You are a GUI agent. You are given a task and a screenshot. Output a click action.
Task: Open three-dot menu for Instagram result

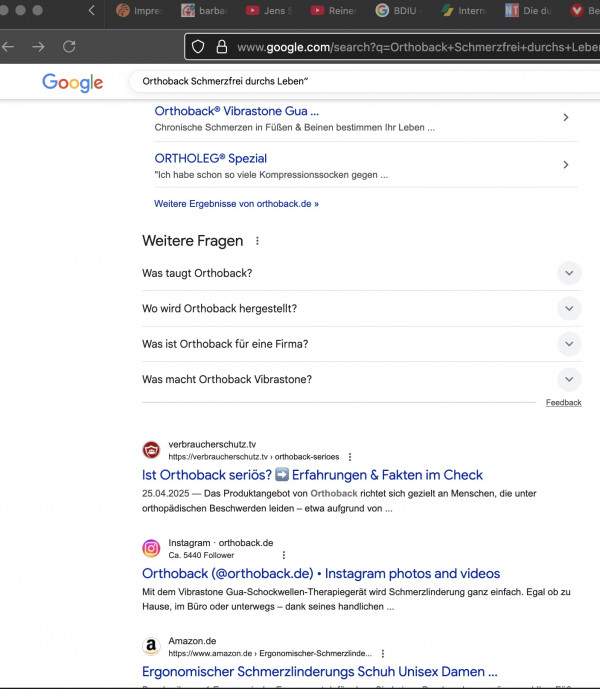(284, 555)
